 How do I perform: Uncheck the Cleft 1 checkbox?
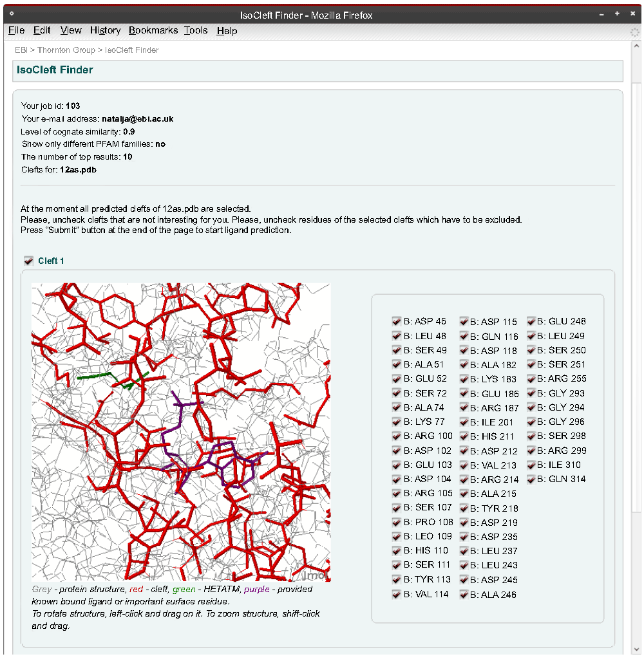[x=28, y=261]
